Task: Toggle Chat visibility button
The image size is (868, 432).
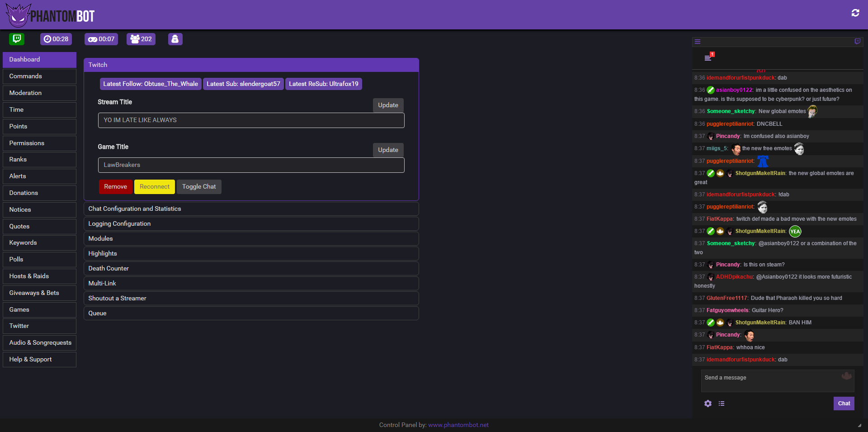Action: 199,187
